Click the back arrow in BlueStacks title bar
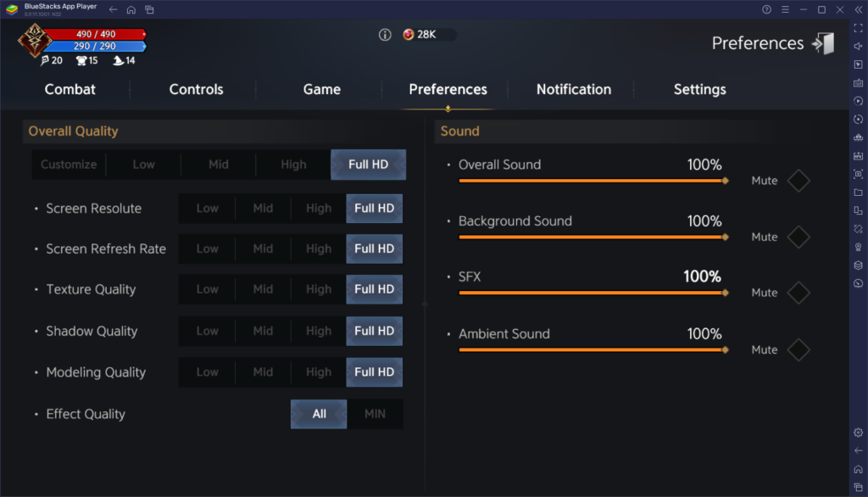 113,9
